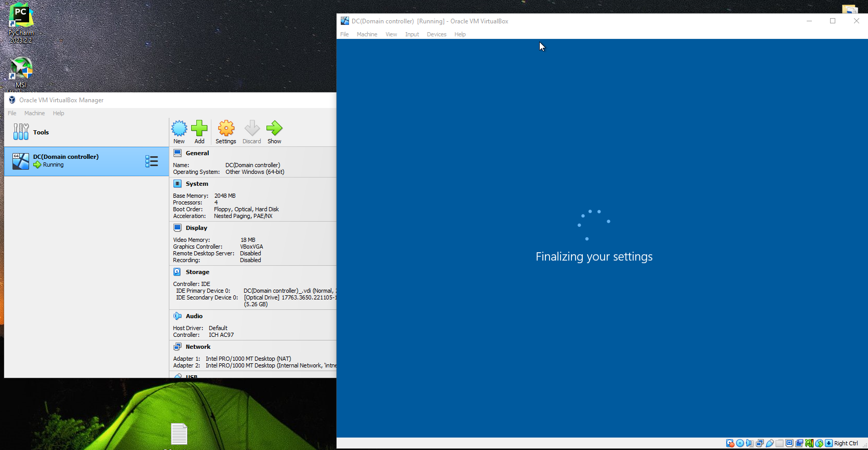Maximize the DC(Domain controller) VM window
This screenshot has height=450, width=868.
click(833, 21)
